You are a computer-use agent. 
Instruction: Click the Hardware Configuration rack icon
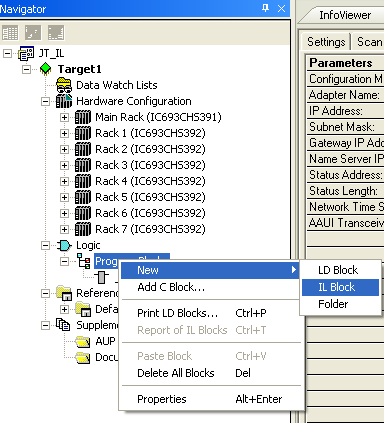(64, 101)
